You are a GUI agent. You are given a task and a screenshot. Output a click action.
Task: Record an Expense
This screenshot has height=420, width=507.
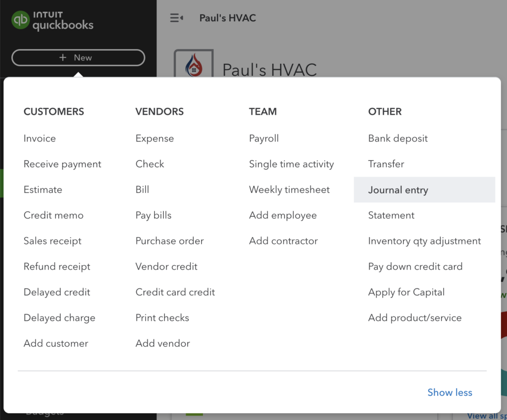point(154,139)
